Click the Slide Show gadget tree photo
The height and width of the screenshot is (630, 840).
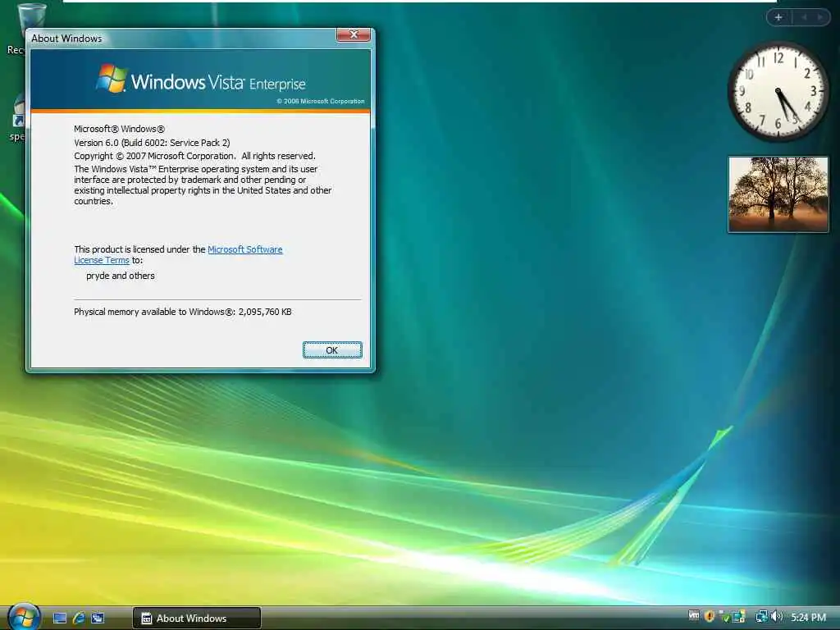pos(778,194)
